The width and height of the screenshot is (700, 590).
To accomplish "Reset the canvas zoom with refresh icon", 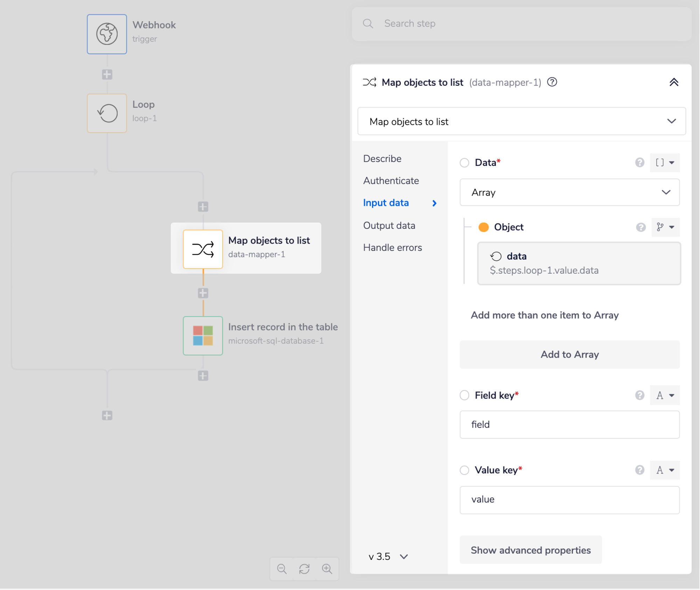I will point(304,569).
